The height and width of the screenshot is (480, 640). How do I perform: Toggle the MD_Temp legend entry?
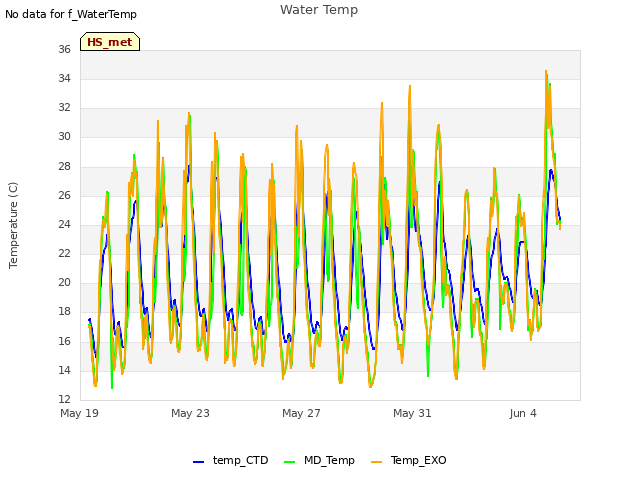(x=319, y=460)
